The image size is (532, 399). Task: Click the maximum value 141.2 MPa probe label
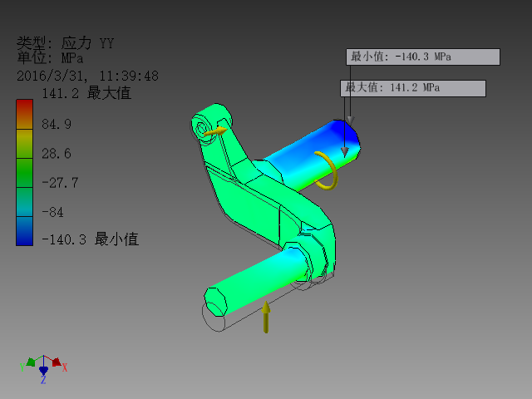413,88
